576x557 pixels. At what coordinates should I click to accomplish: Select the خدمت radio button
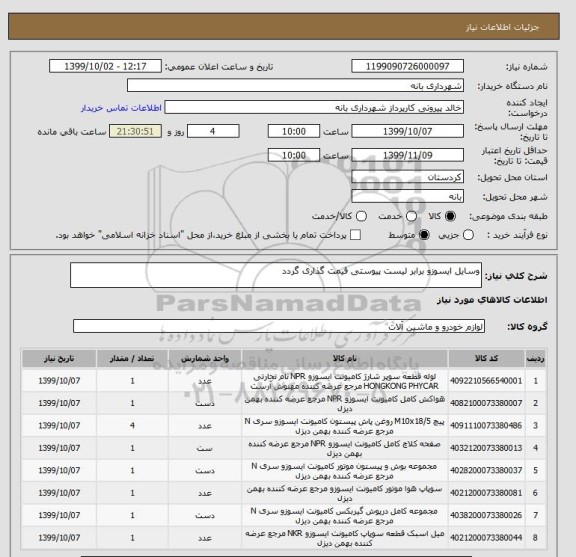(411, 216)
